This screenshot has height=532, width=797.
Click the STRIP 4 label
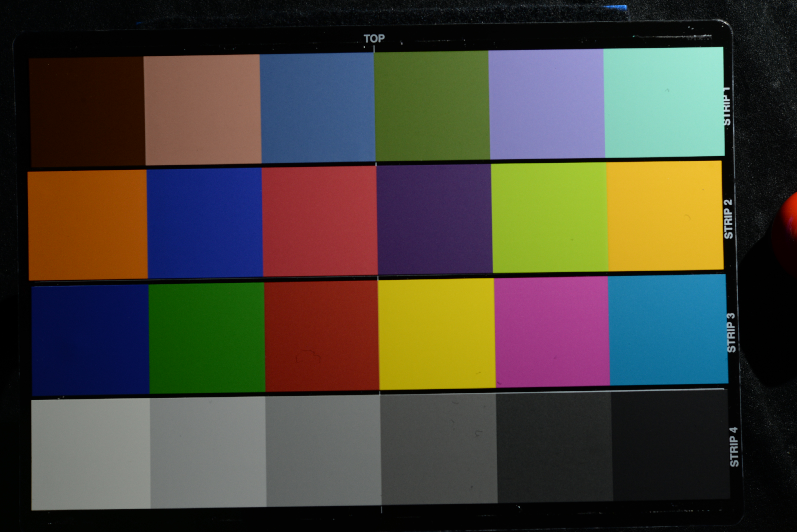coord(734,447)
